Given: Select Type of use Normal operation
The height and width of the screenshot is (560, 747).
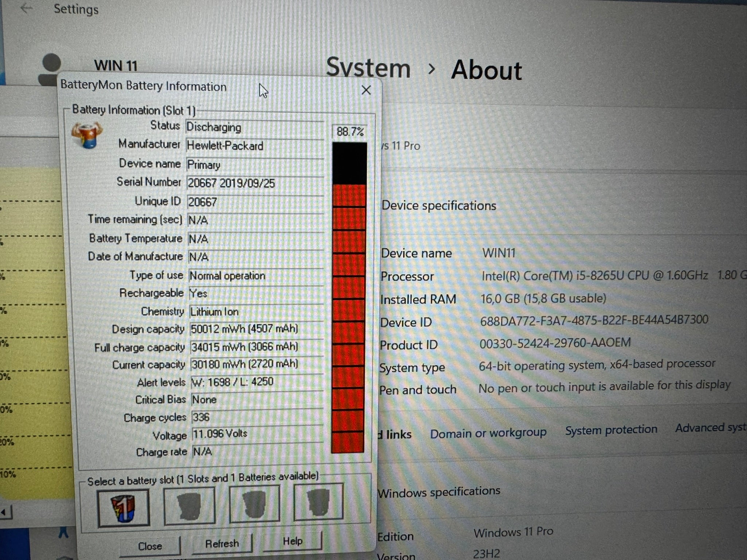Looking at the screenshot, I should point(256,276).
